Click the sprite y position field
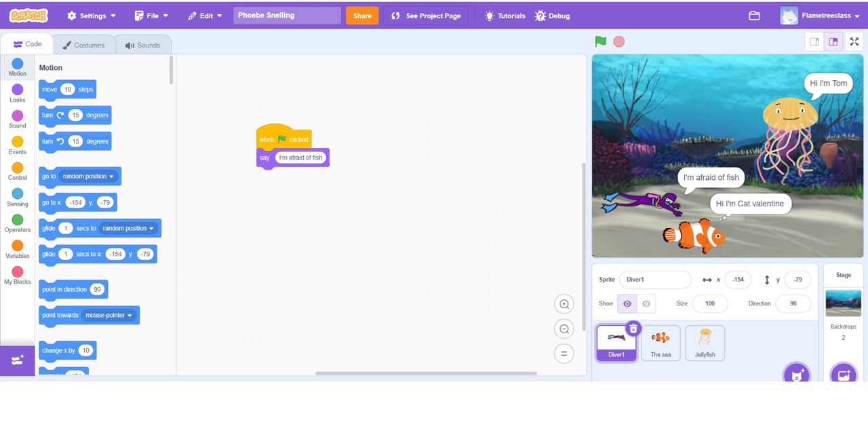 click(797, 280)
